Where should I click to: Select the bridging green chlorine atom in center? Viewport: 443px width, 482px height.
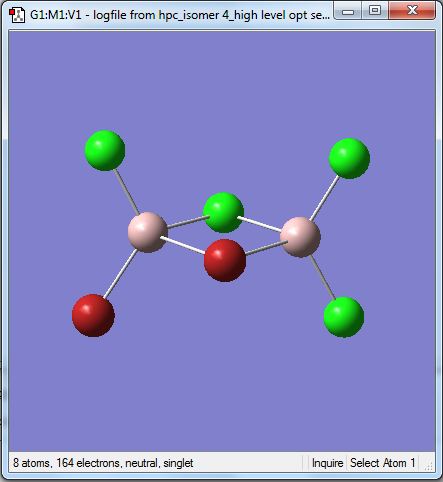(223, 212)
